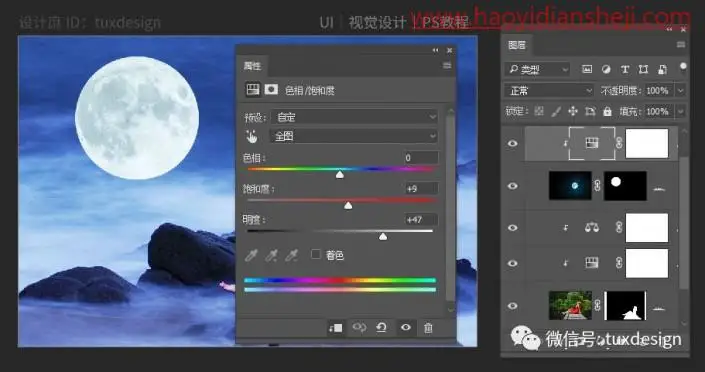Click the top Hue/Saturation layer white mask
705x372 pixels.
647,143
